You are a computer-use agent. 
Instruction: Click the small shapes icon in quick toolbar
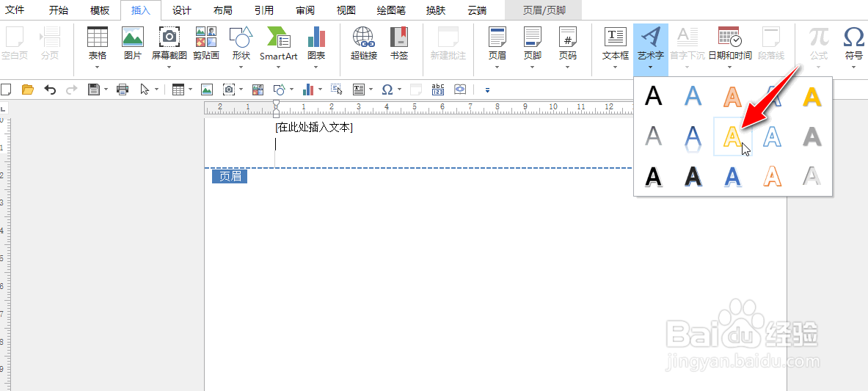tap(280, 89)
